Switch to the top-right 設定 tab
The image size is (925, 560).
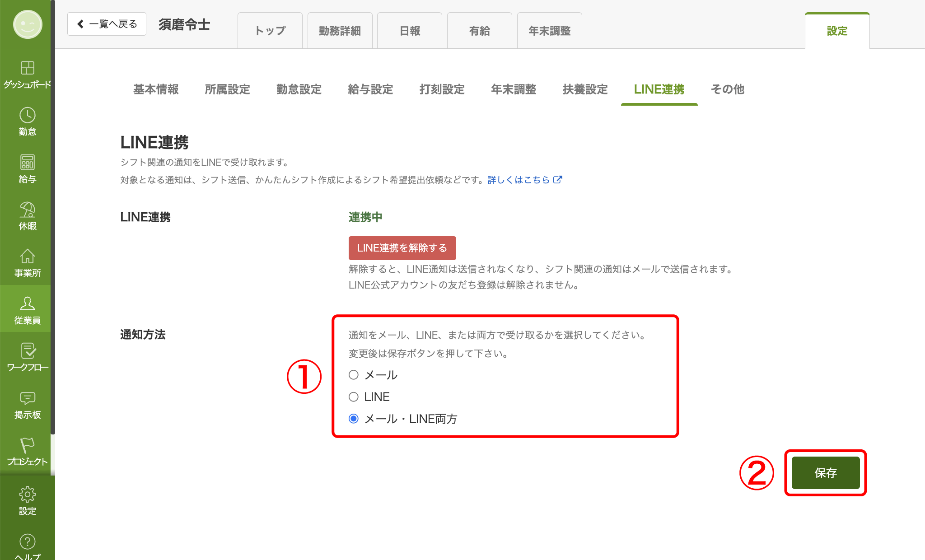coord(837,31)
